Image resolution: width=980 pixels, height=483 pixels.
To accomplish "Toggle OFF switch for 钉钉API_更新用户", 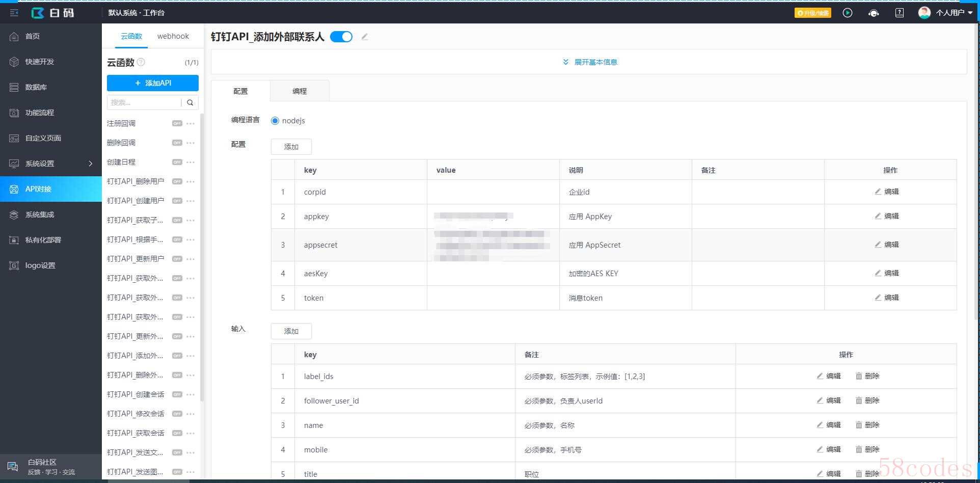I will (x=177, y=259).
